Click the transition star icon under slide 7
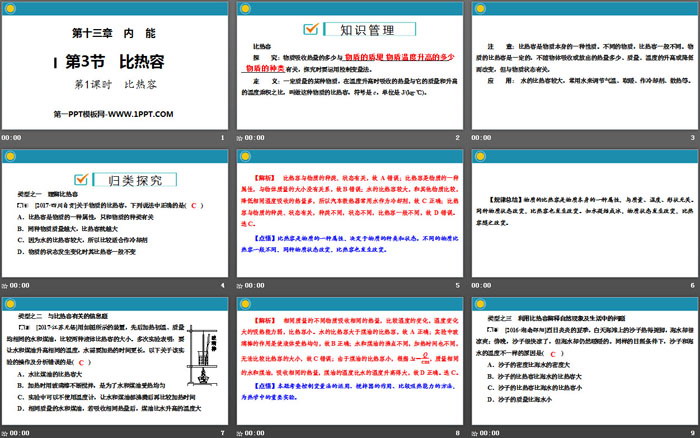The width and height of the screenshot is (700, 438). 4,434
